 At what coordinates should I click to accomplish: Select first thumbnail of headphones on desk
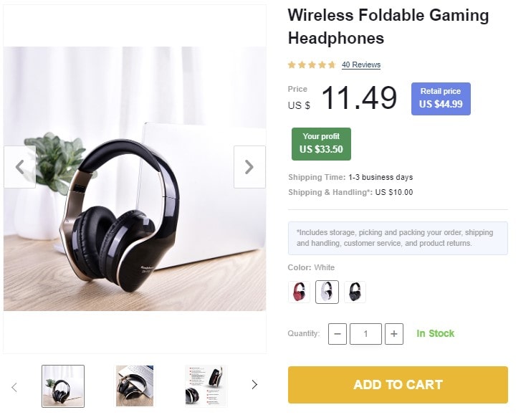pyautogui.click(x=63, y=386)
